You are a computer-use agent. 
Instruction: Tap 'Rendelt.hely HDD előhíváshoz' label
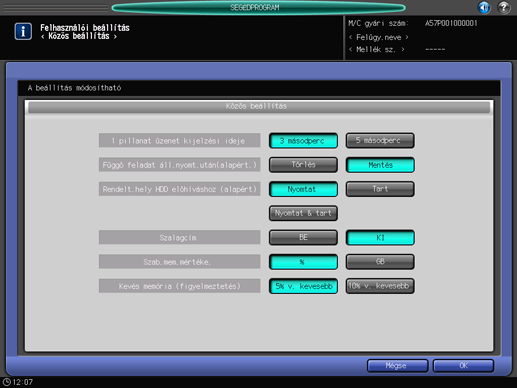(x=179, y=189)
